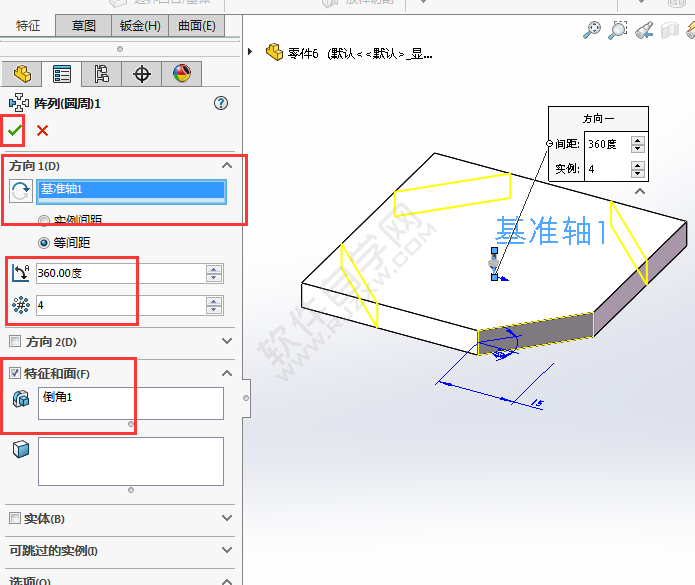Screen dimensions: 695x585
Task: Click the faces to pattern icon
Action: (x=21, y=449)
